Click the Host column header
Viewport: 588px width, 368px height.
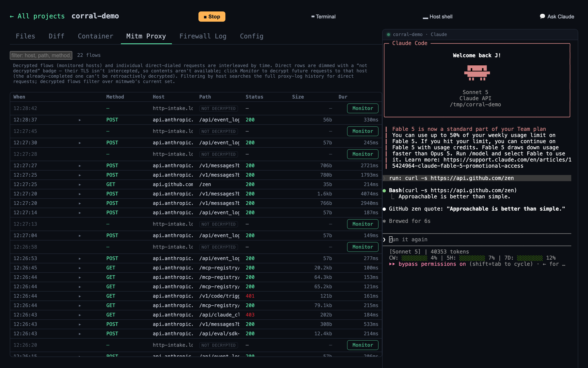pos(159,97)
